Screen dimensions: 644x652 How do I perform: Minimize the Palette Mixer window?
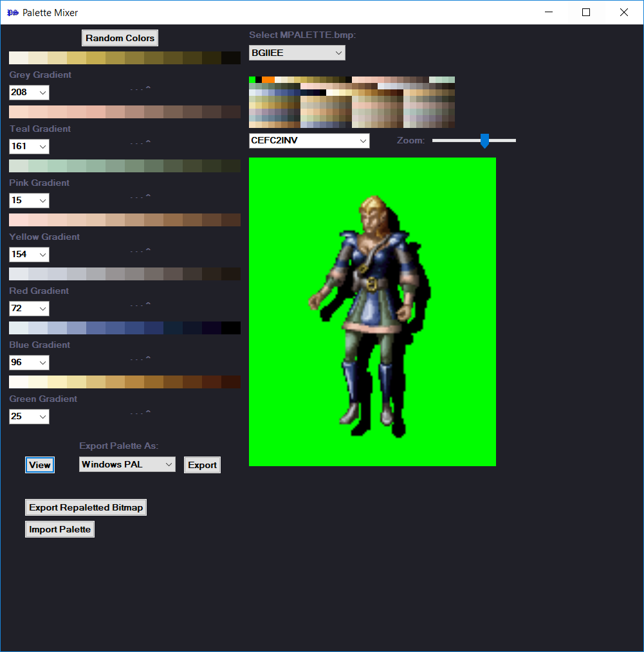[x=549, y=12]
